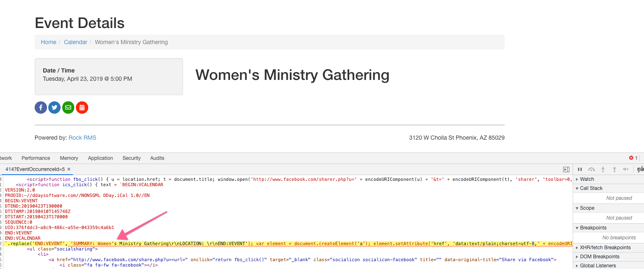Screen dimensions: 644x269
Task: Click the Step over next function call icon
Action: pyautogui.click(x=591, y=169)
